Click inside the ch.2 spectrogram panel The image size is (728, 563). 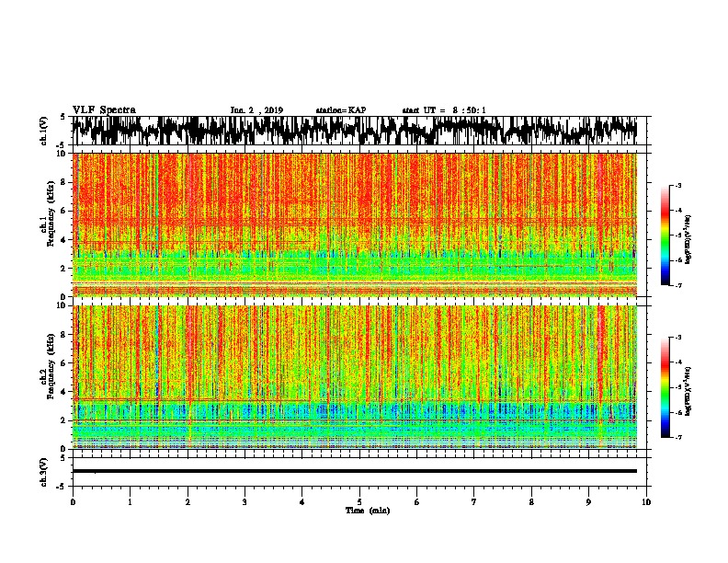[x=355, y=377]
